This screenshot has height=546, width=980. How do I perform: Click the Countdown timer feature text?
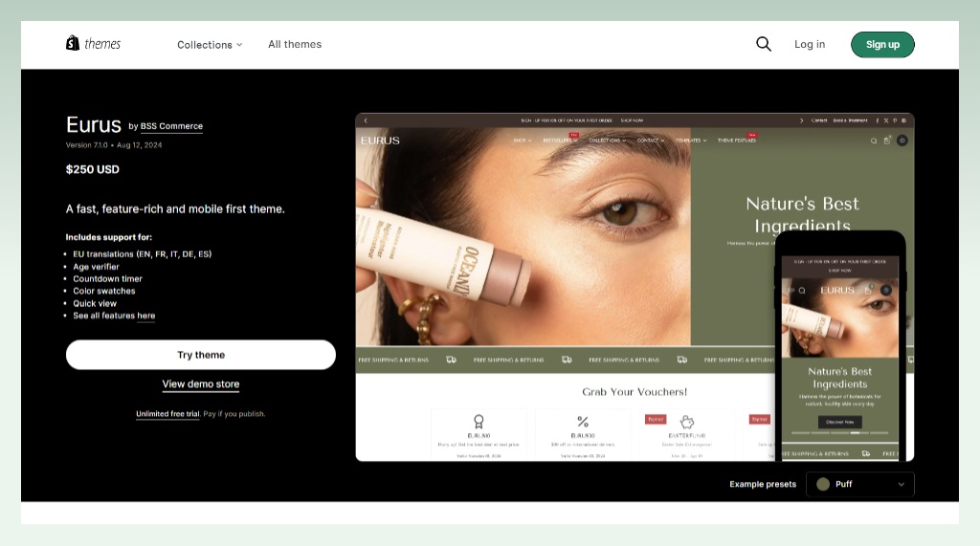coord(107,278)
